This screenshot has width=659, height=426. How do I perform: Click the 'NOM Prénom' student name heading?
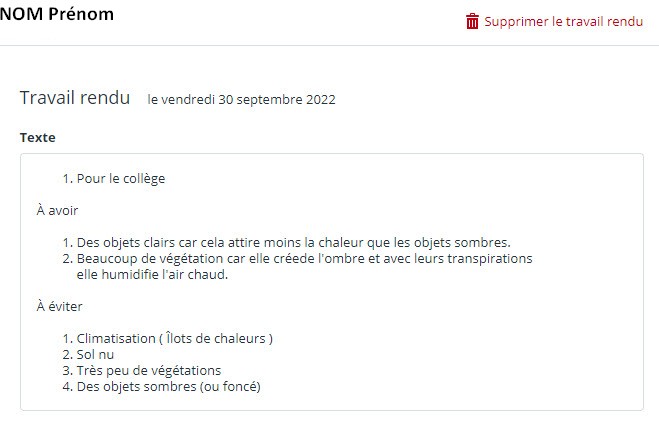(57, 14)
